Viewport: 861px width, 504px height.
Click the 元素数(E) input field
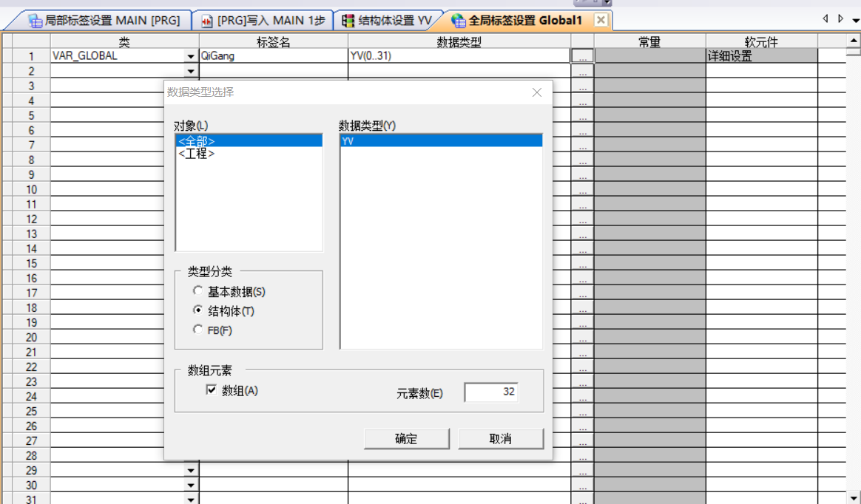(x=491, y=392)
